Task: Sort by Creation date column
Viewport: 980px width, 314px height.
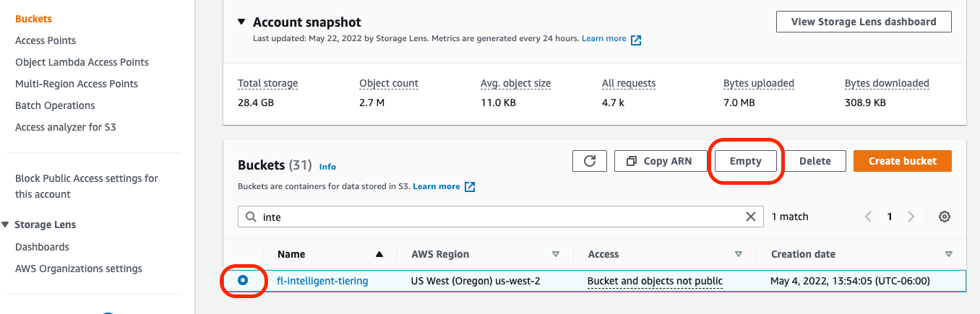Action: pyautogui.click(x=948, y=254)
